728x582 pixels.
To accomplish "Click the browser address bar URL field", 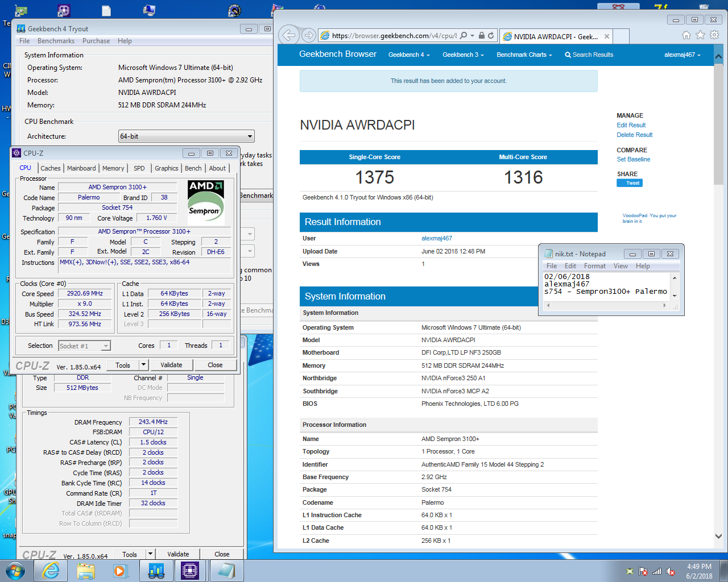I will pos(394,35).
